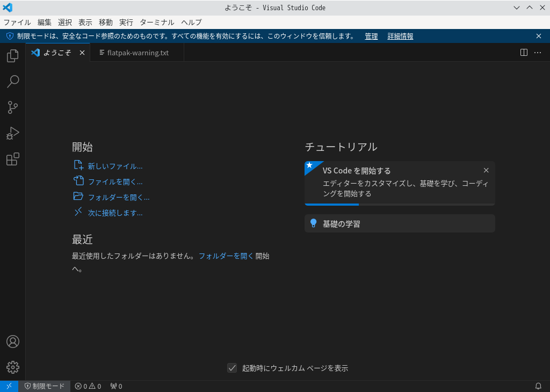The width and height of the screenshot is (550, 392).
Task: Dismiss the restricted mode banner
Action: [539, 36]
